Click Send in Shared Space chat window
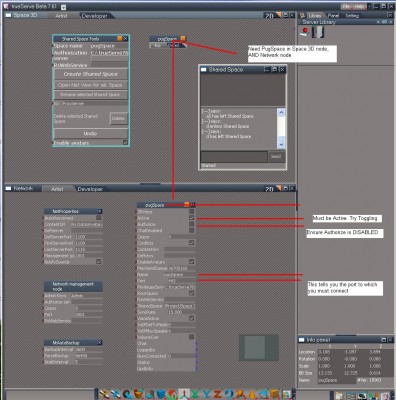Image resolution: width=396 pixels, height=400 pixels. coord(276,156)
